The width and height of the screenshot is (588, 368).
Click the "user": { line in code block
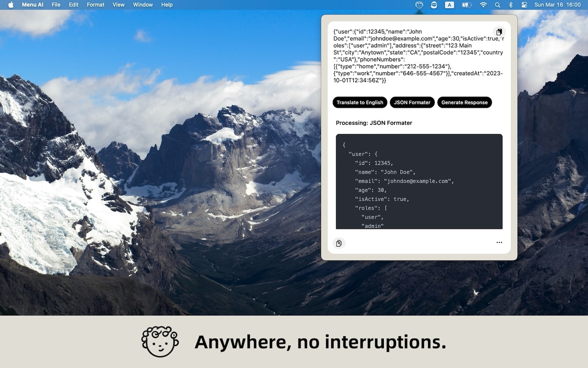[363, 154]
